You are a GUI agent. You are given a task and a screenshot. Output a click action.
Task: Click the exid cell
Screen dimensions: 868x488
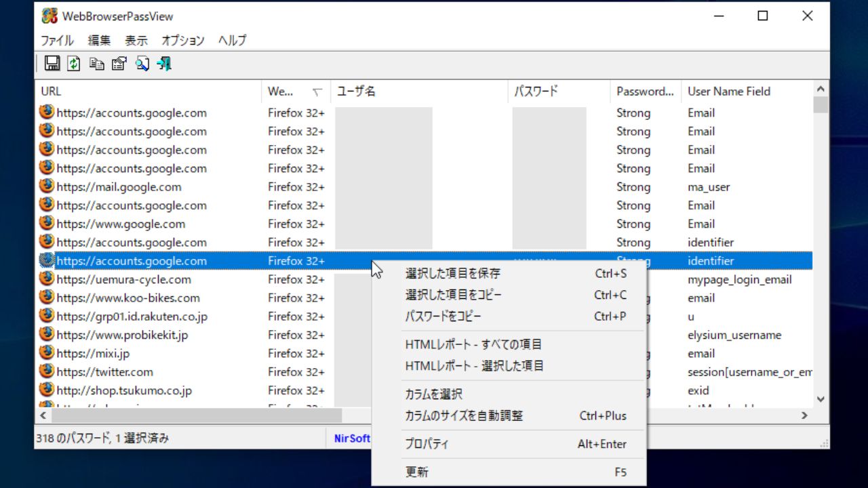point(698,390)
